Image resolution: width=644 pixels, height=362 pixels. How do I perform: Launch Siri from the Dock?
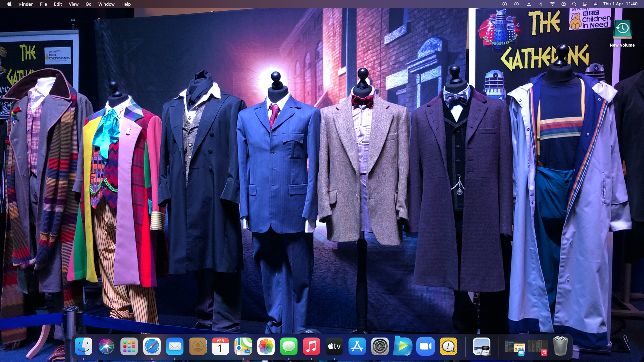coord(106,346)
